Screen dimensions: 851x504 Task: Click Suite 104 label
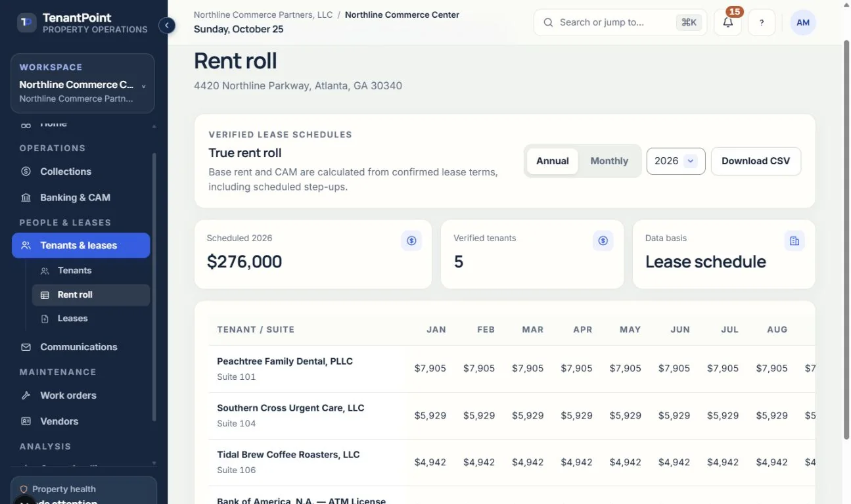tap(236, 424)
